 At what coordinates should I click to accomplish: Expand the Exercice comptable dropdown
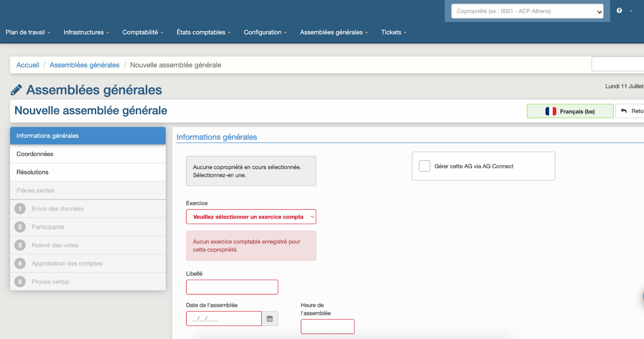tap(251, 217)
